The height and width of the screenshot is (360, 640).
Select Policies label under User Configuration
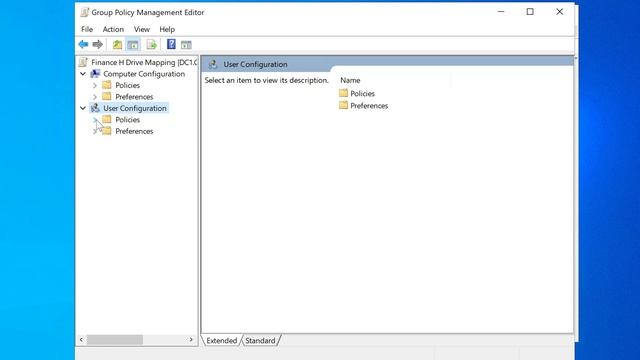[127, 120]
